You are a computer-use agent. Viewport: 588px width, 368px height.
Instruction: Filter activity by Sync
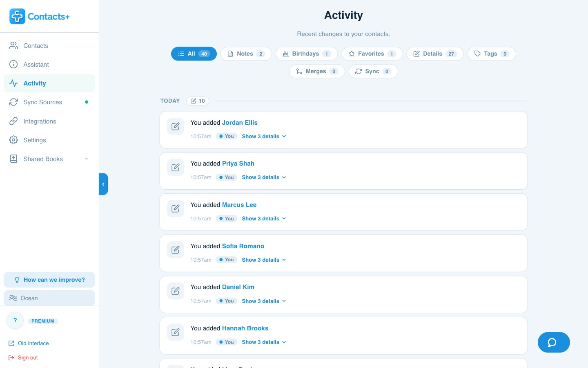coord(373,72)
